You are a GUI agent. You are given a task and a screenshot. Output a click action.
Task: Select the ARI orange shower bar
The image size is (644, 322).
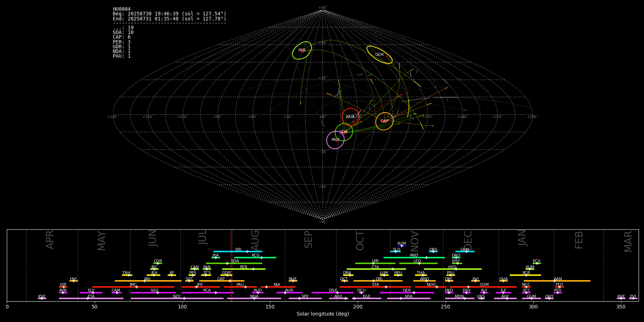coord(148,281)
